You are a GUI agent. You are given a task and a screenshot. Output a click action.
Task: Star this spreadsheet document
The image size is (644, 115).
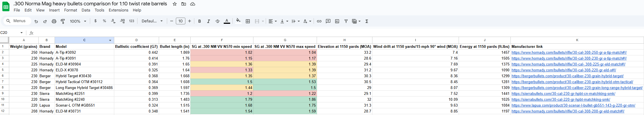coord(175,4)
